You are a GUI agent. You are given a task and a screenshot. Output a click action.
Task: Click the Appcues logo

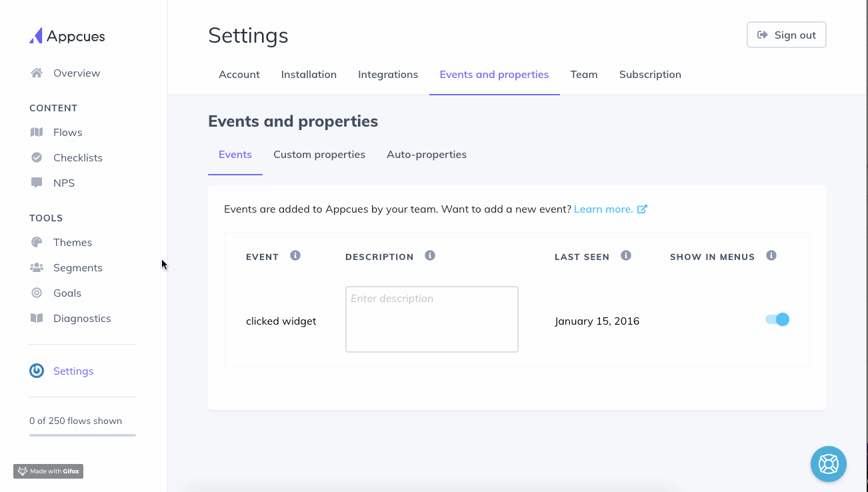[x=67, y=36]
